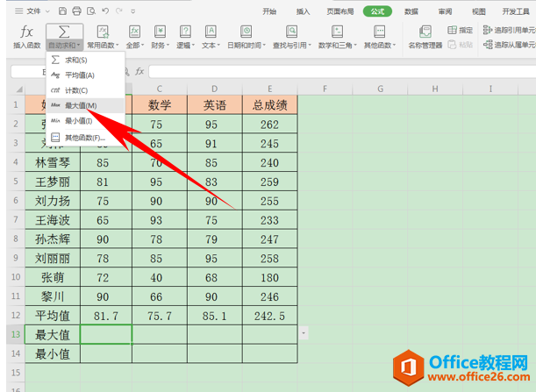The height and width of the screenshot is (392, 536).
Task: Open the All functions (全部) menu
Action: click(x=135, y=37)
